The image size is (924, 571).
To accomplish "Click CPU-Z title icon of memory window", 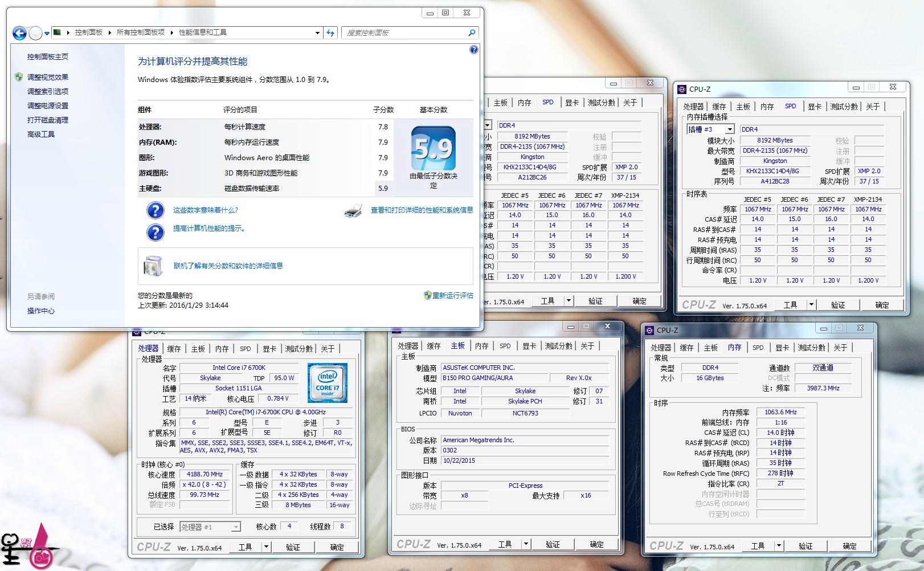I will 649,330.
